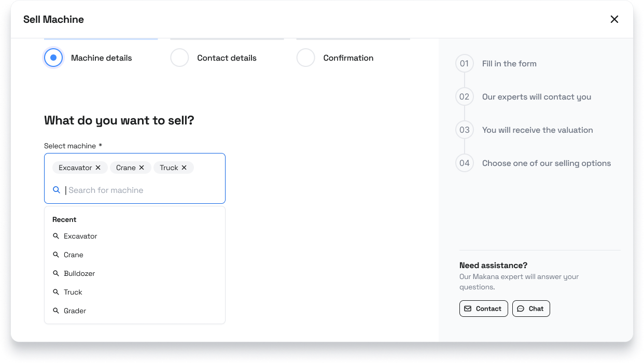The image size is (644, 363).
Task: Remove the Crane chip via X icon
Action: tap(142, 167)
